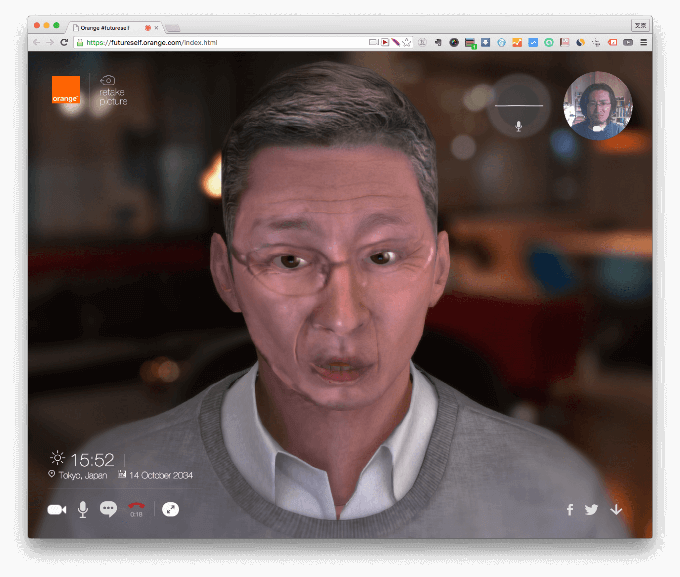This screenshot has height=577, width=680.
Task: Select the Orange #futureself browser tab
Action: tap(110, 27)
